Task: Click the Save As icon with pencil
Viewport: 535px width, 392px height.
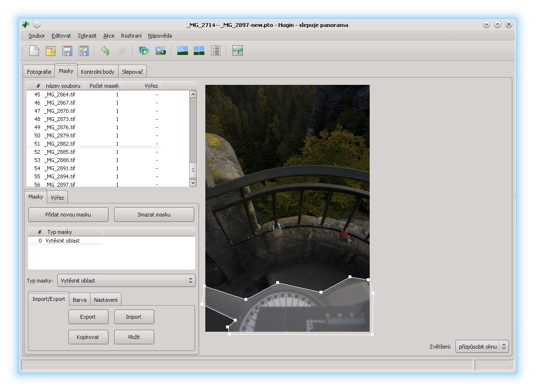Action: pyautogui.click(x=83, y=51)
